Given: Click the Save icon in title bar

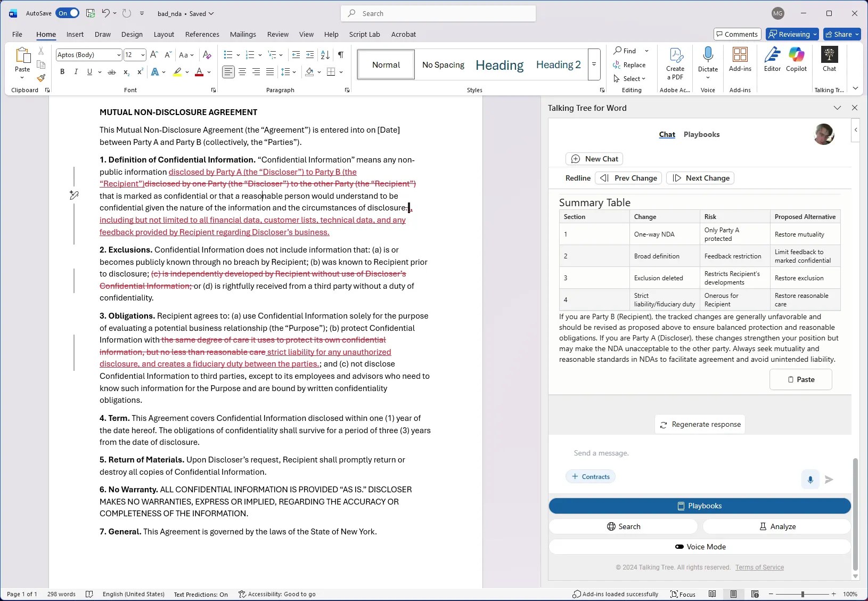Looking at the screenshot, I should tap(91, 13).
